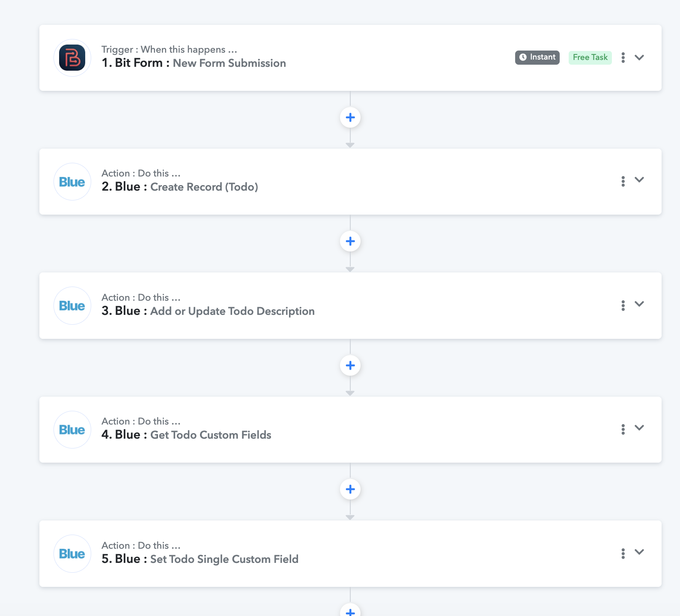Add a step after the Bit Form trigger
This screenshot has width=680, height=616.
[350, 117]
